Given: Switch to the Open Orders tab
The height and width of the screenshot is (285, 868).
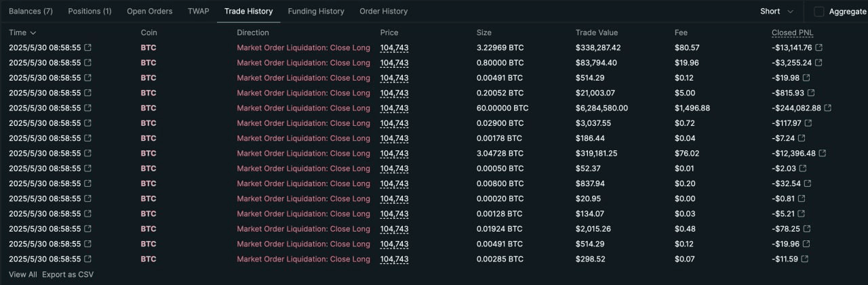Looking at the screenshot, I should [x=150, y=12].
